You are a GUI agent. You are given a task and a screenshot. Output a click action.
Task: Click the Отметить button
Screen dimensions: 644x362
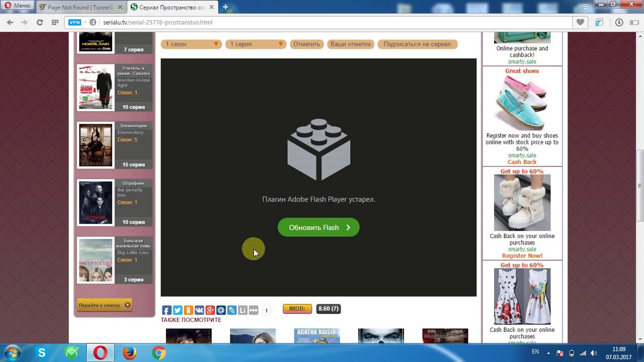306,44
